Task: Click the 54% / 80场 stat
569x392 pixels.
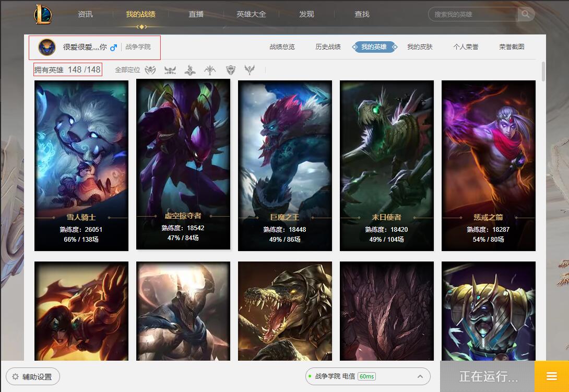Action: (489, 239)
